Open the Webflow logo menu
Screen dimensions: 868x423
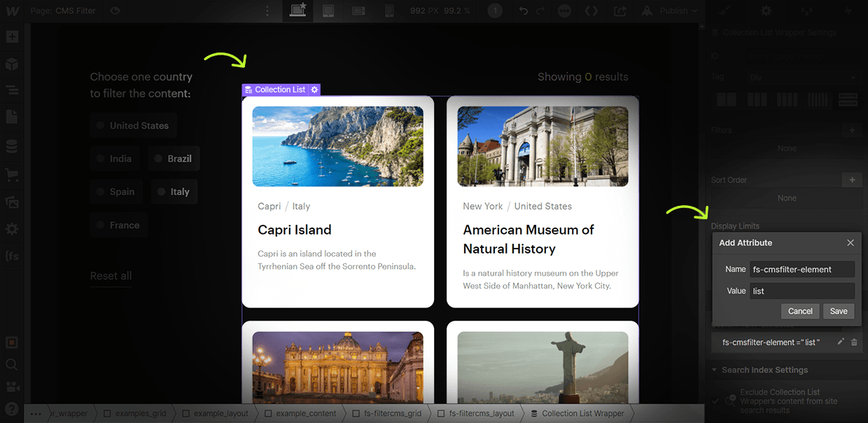point(12,11)
